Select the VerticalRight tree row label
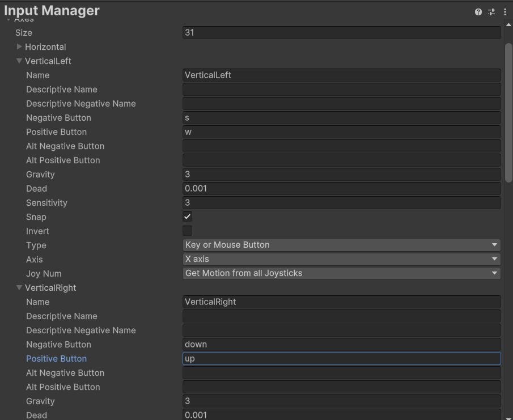The height and width of the screenshot is (420, 513). pos(50,287)
